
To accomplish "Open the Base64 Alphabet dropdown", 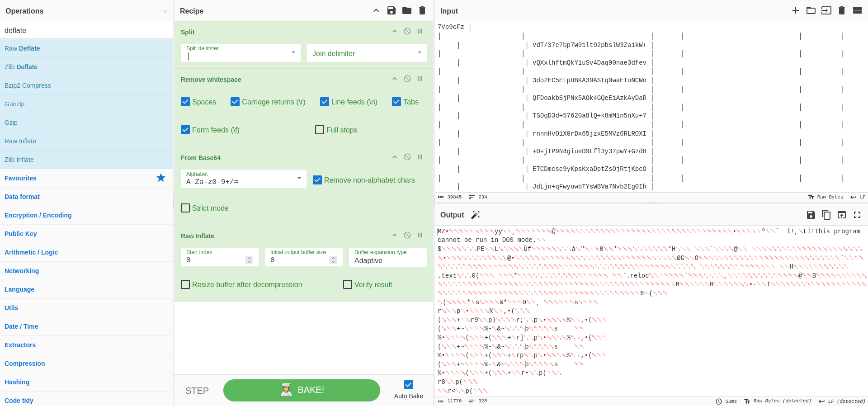I will point(244,179).
